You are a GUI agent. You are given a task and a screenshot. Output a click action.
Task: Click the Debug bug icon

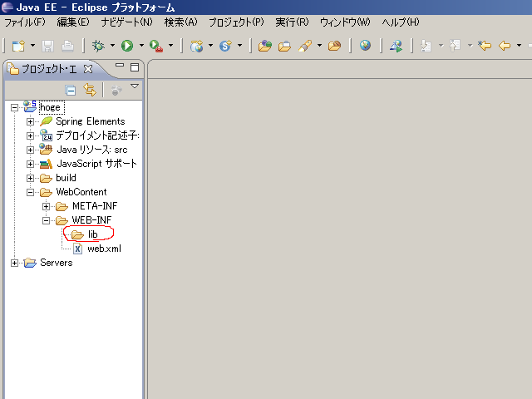[x=99, y=46]
